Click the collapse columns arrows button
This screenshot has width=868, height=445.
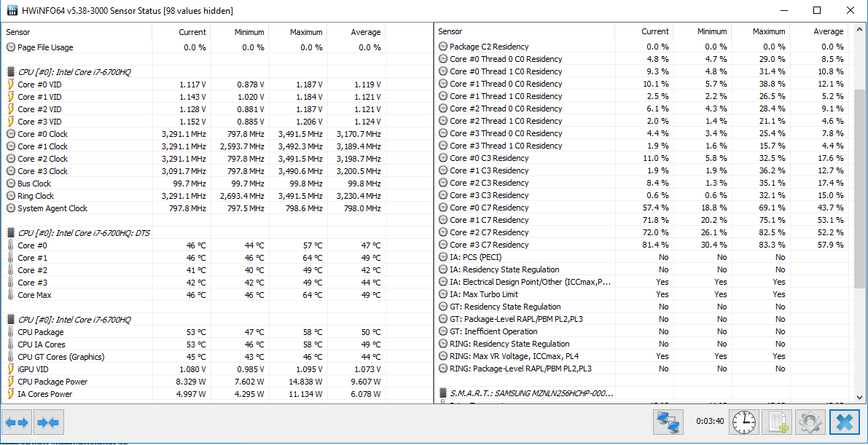coord(50,423)
